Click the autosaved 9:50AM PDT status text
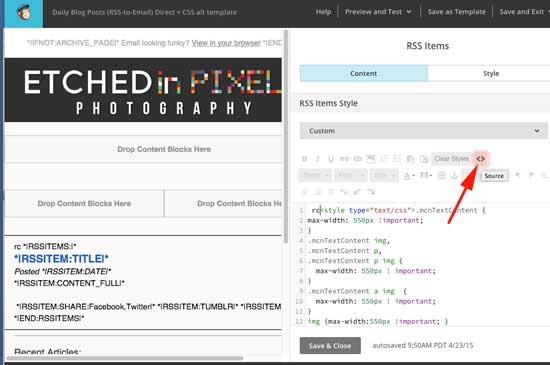This screenshot has width=550, height=365. (x=423, y=346)
